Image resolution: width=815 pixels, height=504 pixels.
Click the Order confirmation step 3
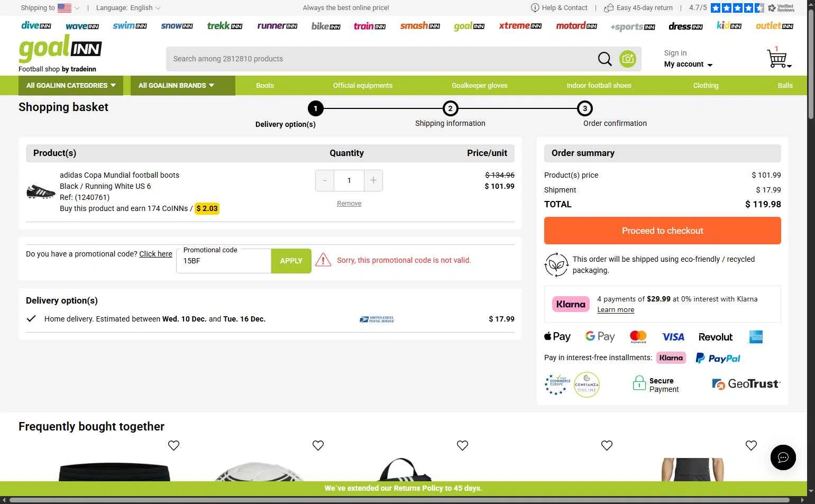585,108
